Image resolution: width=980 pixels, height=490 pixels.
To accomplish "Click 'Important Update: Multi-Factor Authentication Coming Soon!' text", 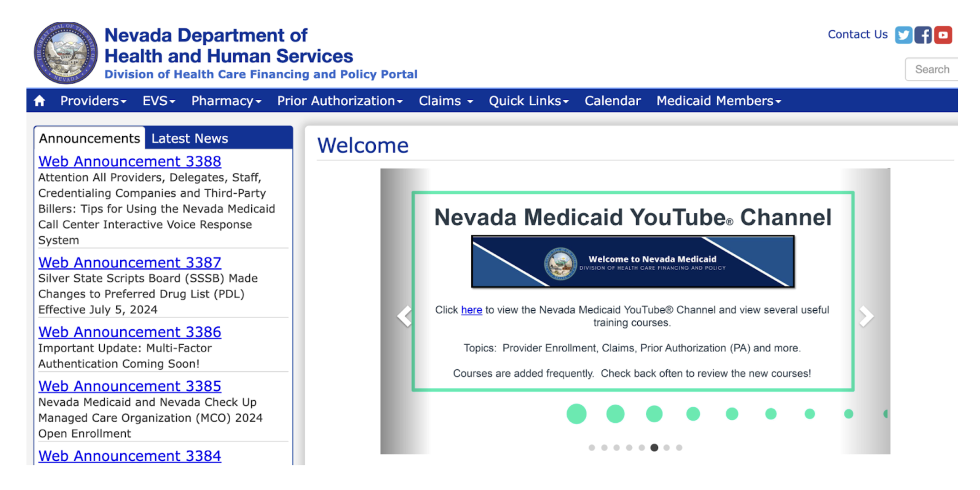I will [125, 356].
